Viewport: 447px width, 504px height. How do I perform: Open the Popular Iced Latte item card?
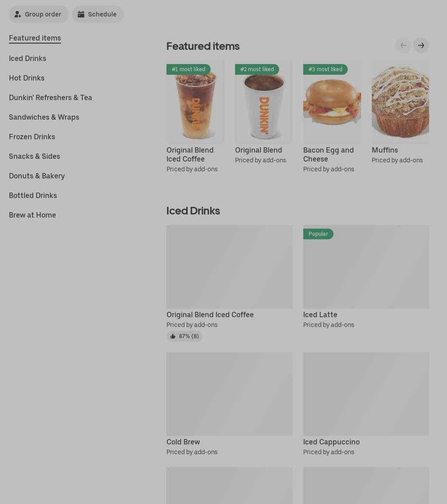click(366, 277)
